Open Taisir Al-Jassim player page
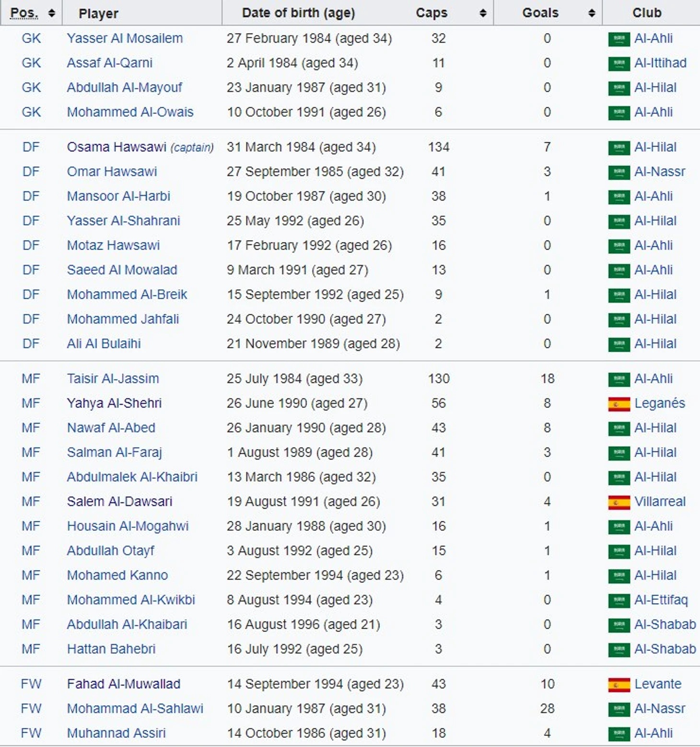Viewport: 700px width, 747px height. pos(113,379)
